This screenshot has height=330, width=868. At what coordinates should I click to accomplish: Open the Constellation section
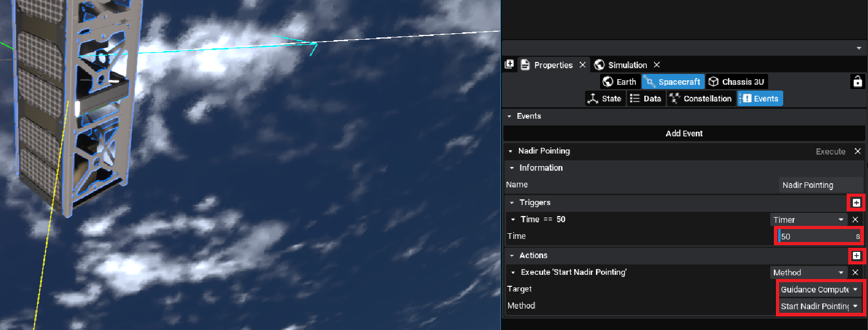click(x=701, y=98)
